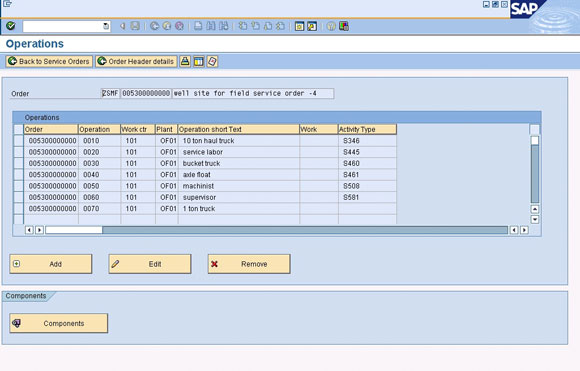The width and height of the screenshot is (580, 371).
Task: Click the Print icon in standard toolbar
Action: pyautogui.click(x=198, y=26)
